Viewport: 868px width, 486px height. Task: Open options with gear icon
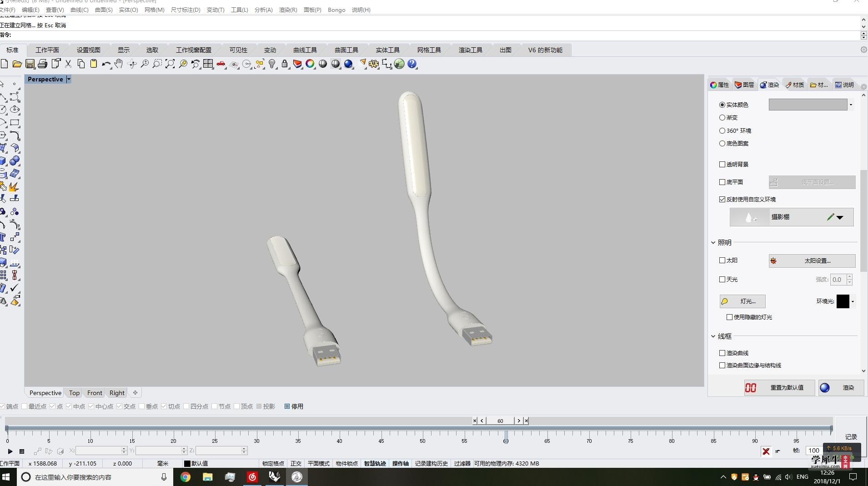[374, 64]
